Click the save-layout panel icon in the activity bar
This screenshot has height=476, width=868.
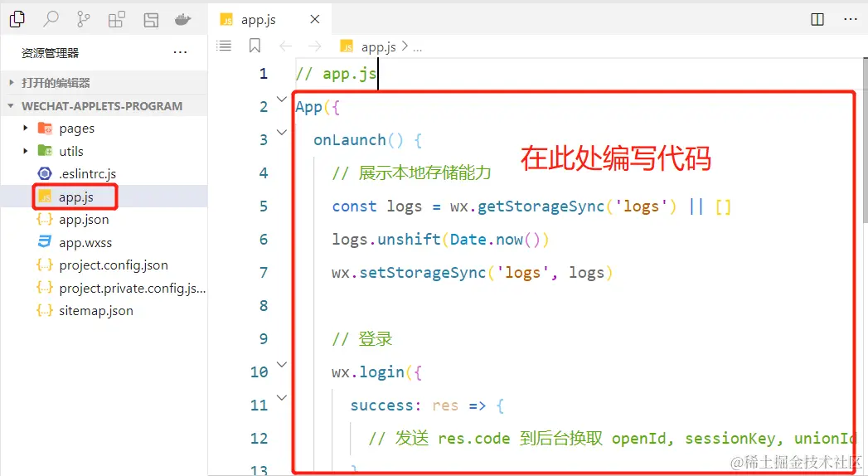[x=151, y=20]
